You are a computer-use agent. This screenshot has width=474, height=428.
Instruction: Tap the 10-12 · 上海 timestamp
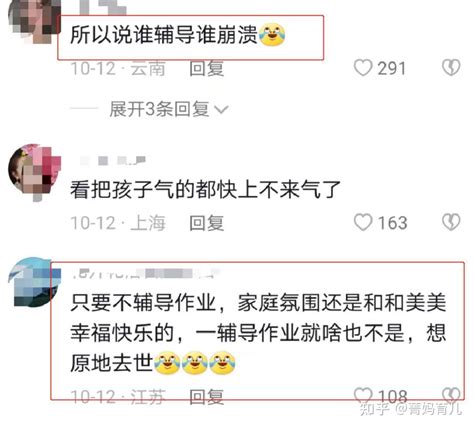(118, 223)
